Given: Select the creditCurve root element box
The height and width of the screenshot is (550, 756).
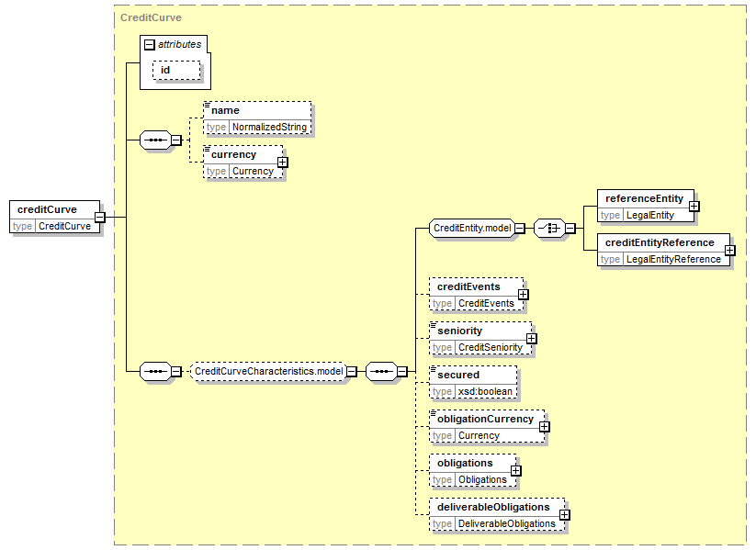Looking at the screenshot, I should click(x=54, y=217).
